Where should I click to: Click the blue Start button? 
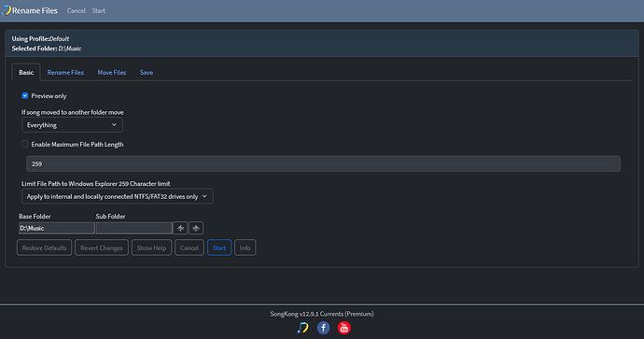click(x=219, y=247)
